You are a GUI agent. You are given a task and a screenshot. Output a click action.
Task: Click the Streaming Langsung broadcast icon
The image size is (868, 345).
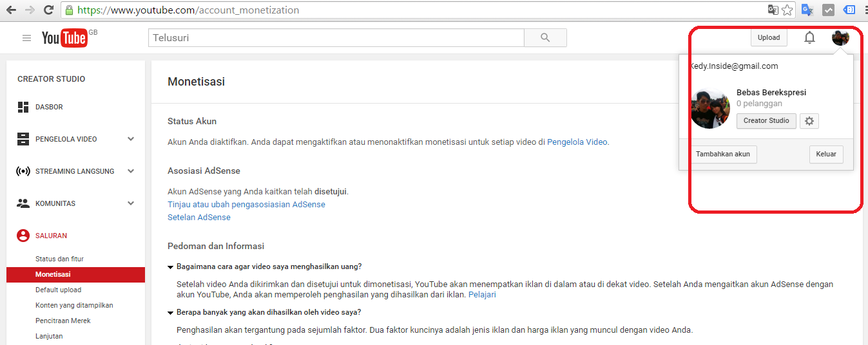coord(23,171)
